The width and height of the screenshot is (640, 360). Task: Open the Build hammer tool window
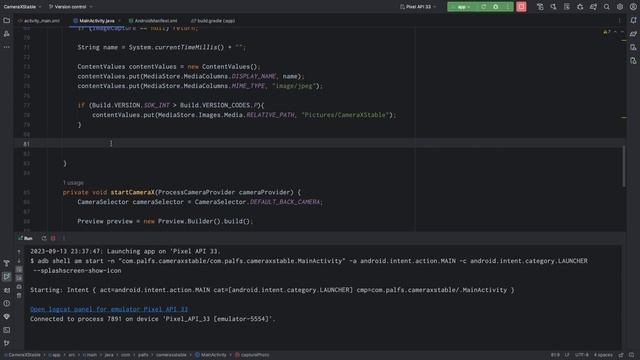click(7, 263)
